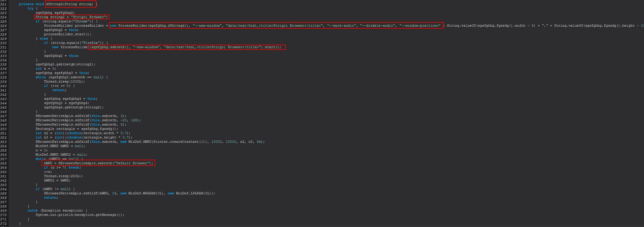Click the "--window-position=" argument string
The height and width of the screenshot is (227, 644).
click(x=420, y=26)
